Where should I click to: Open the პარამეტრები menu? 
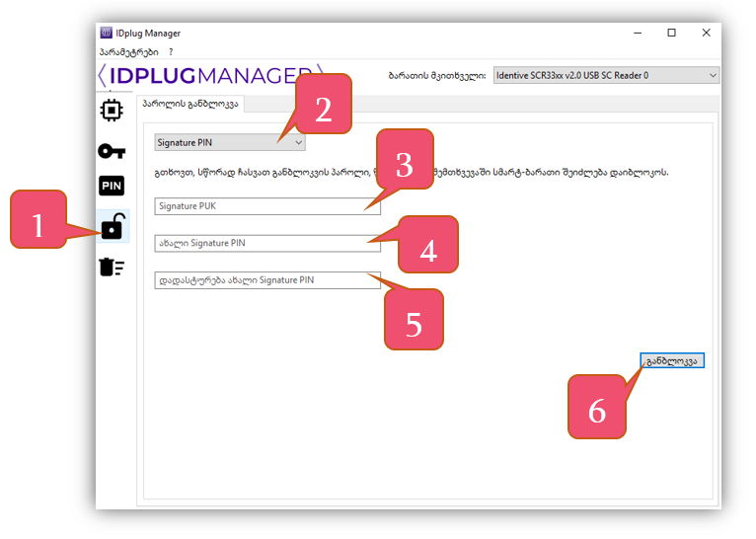[x=128, y=51]
